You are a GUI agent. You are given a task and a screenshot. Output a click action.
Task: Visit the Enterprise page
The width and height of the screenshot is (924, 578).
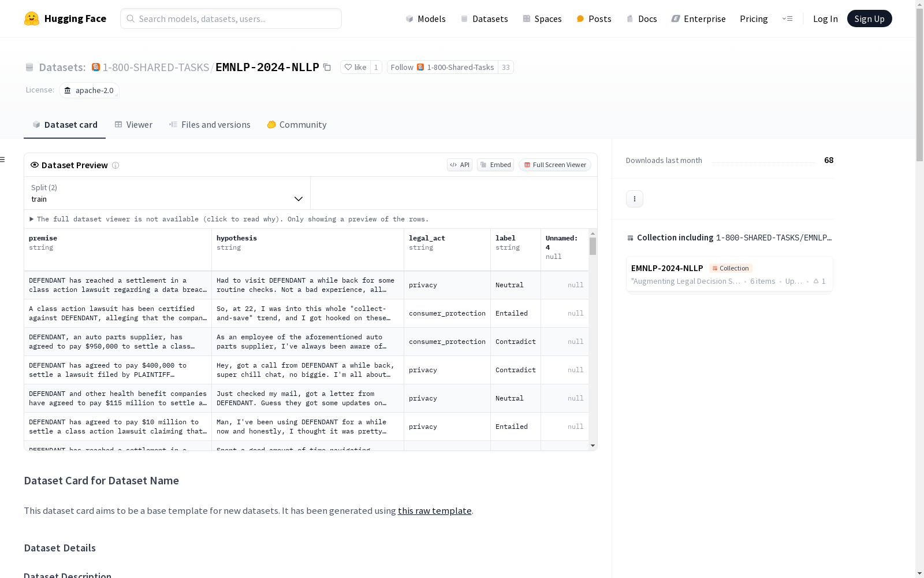pos(698,18)
